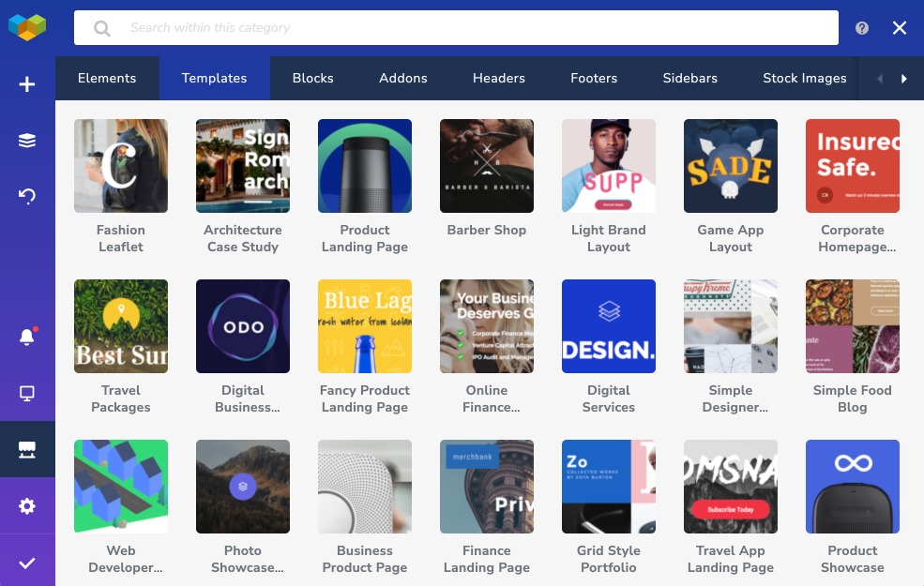This screenshot has height=586, width=924.
Task: Switch to the Elements tab
Action: 107,78
